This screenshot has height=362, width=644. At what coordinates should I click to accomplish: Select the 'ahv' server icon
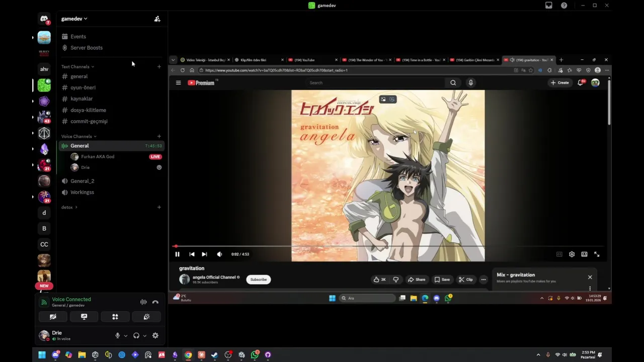pos(44,69)
